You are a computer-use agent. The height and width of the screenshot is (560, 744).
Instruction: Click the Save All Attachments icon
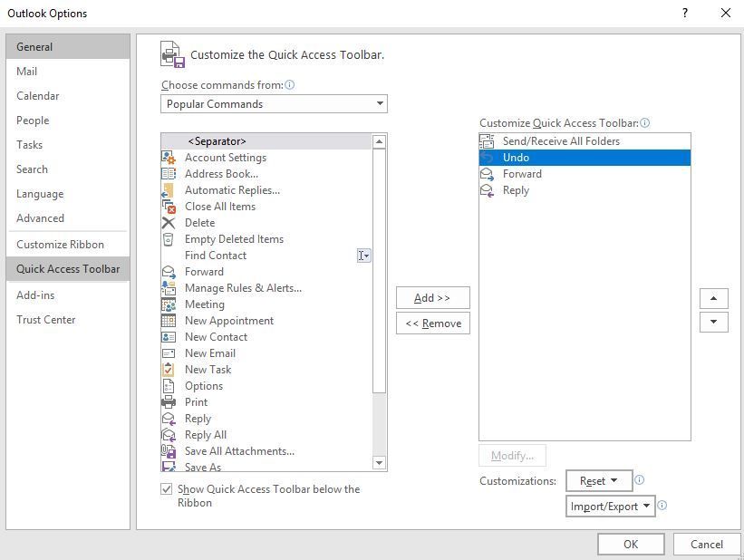pyautogui.click(x=169, y=451)
